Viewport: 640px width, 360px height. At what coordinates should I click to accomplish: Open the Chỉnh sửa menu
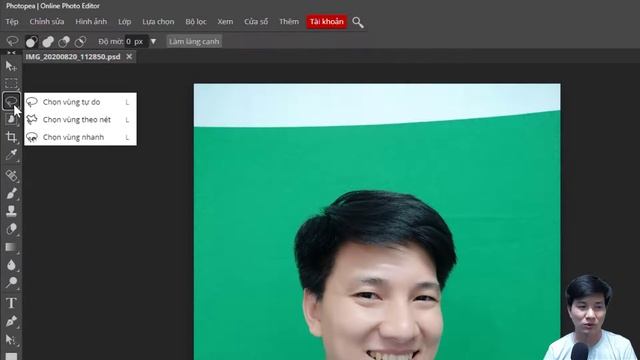47,22
